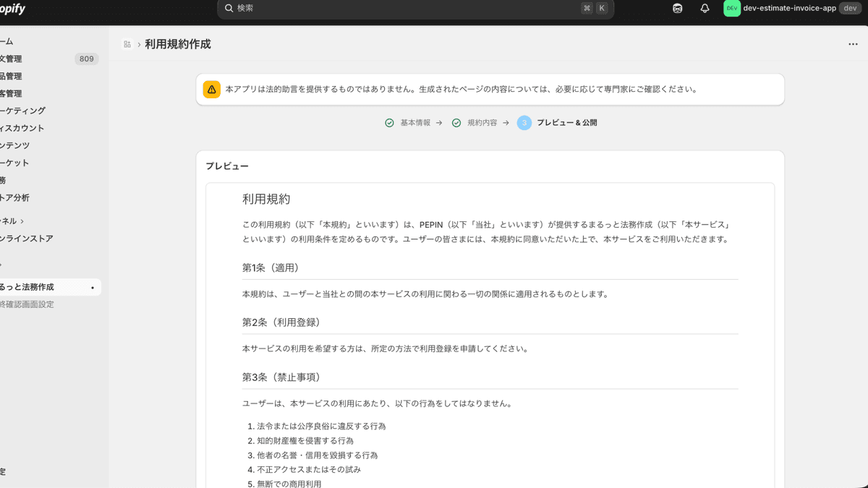Click the breadcrumb chevron before 利用規約作成
Screen dimensions: 868x488
pyautogui.click(x=139, y=43)
